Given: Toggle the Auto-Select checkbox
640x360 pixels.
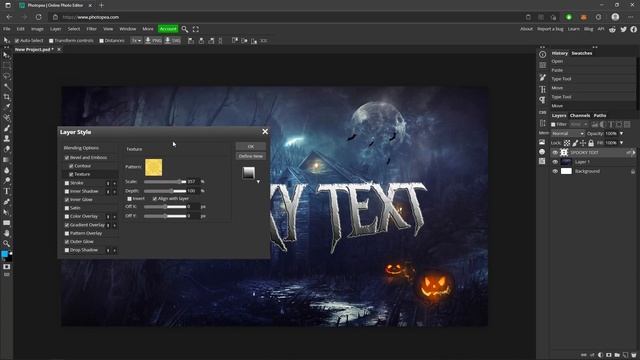Looking at the screenshot, I should pyautogui.click(x=17, y=41).
